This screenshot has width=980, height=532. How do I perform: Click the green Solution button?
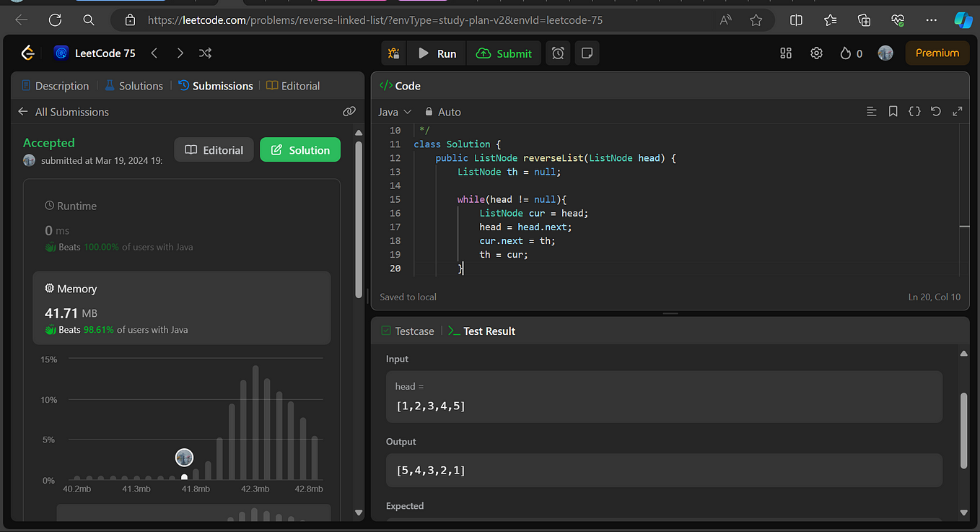tap(300, 150)
